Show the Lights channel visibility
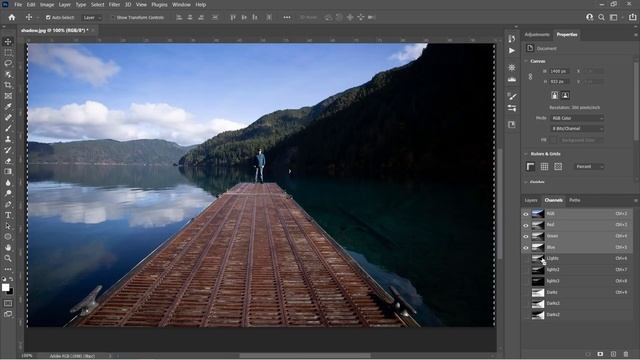Screen dimensions: 640x360 (x=526, y=259)
